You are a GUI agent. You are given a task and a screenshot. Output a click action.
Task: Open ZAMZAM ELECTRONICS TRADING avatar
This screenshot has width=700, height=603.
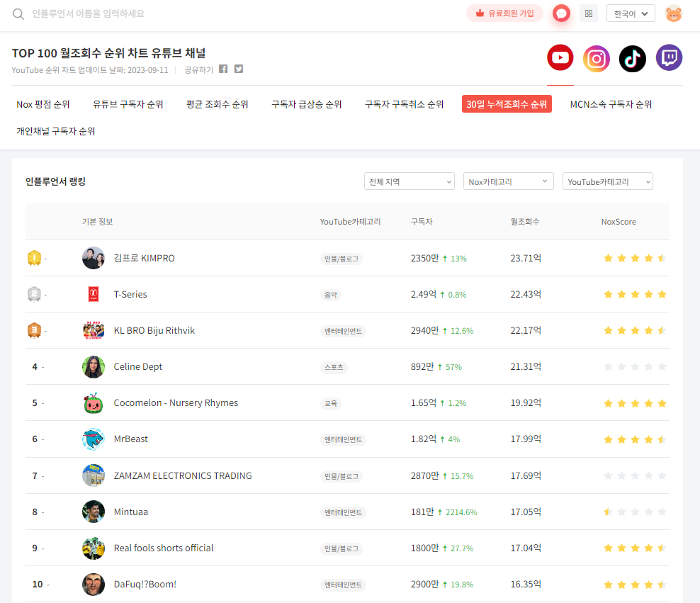[x=94, y=475]
